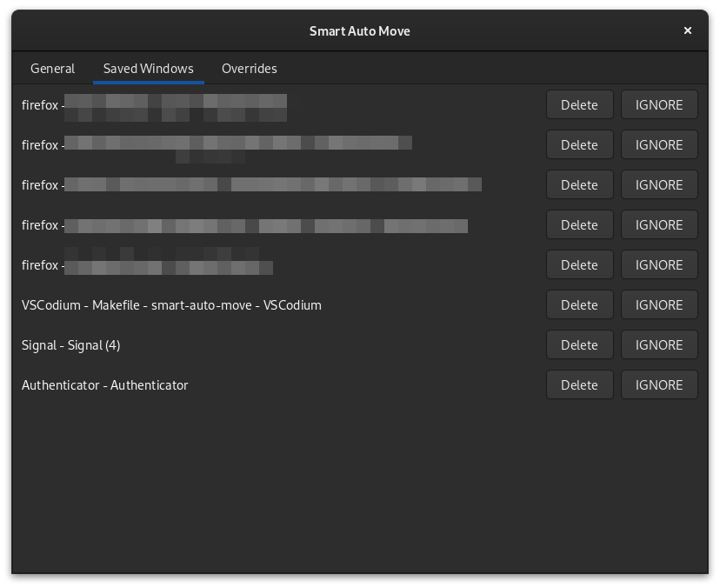Delete the fifth firefox saved window
The width and height of the screenshot is (720, 588).
(x=579, y=264)
